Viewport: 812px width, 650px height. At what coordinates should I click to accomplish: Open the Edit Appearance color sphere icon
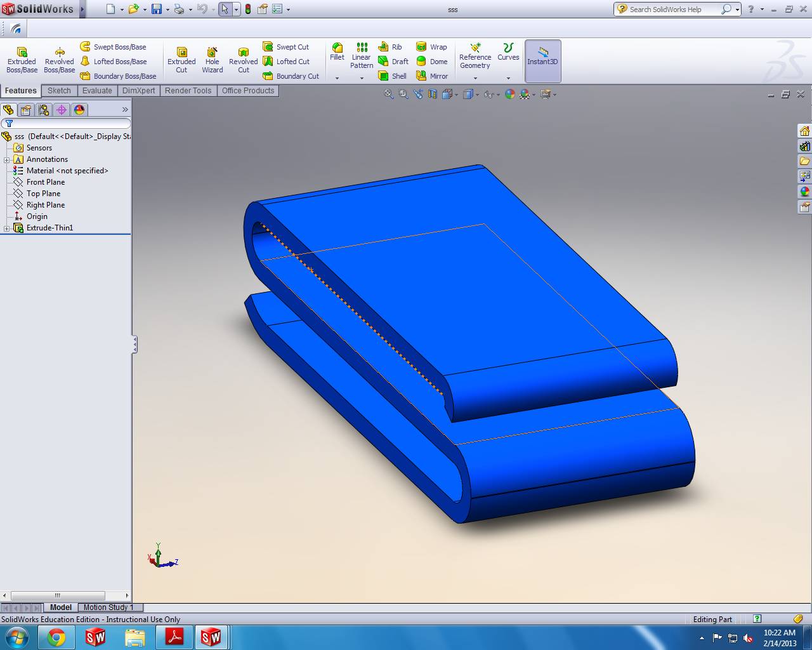(510, 94)
